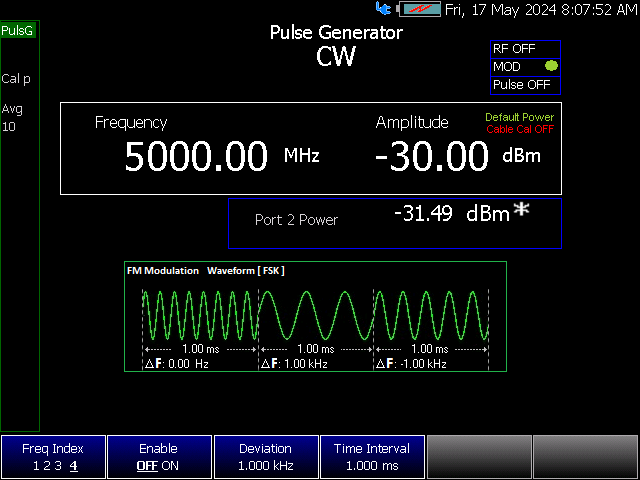This screenshot has width=640, height=480.
Task: Click the first blank softkey after Time Interval
Action: pos(479,457)
